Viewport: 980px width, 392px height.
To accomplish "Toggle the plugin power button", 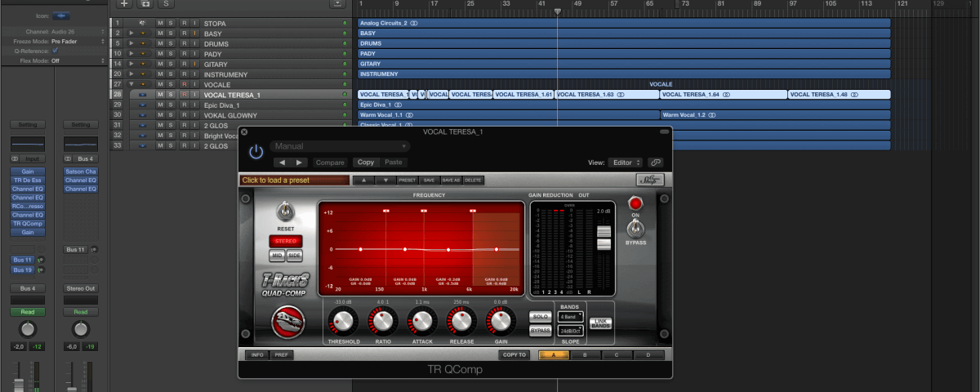I will [x=256, y=151].
